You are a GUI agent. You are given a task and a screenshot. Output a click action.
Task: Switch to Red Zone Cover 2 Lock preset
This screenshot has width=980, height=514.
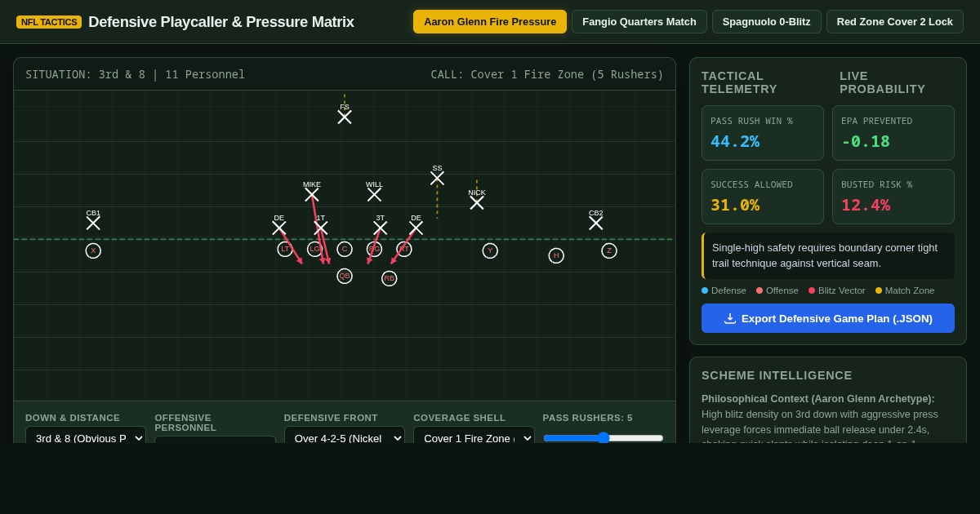coord(895,21)
